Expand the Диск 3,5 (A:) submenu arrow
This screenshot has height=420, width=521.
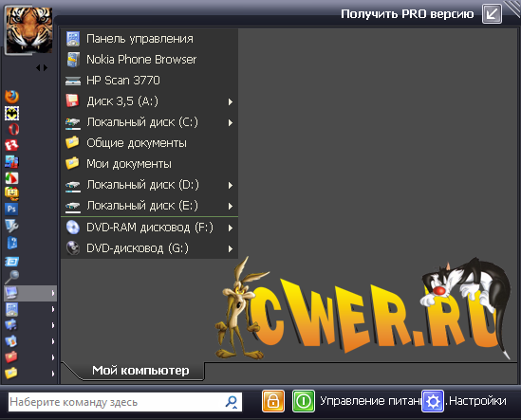click(x=231, y=102)
